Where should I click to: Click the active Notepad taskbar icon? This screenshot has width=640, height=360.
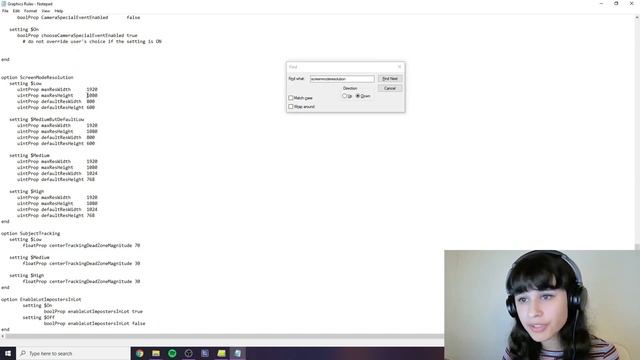[x=238, y=353]
